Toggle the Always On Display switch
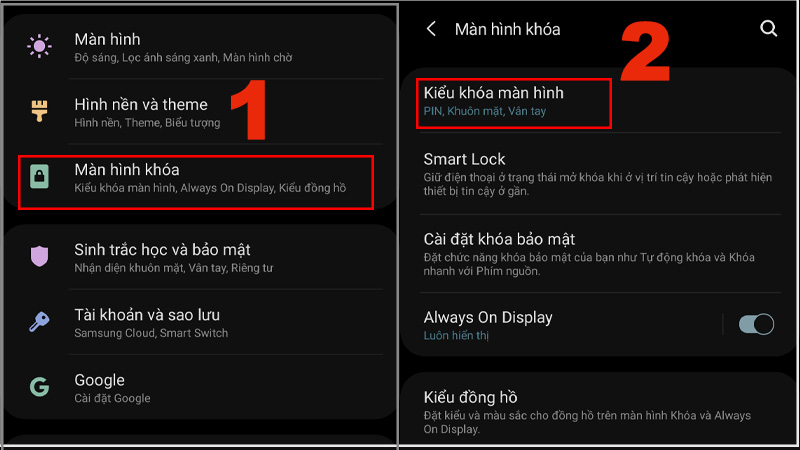800x450 pixels. (x=756, y=324)
